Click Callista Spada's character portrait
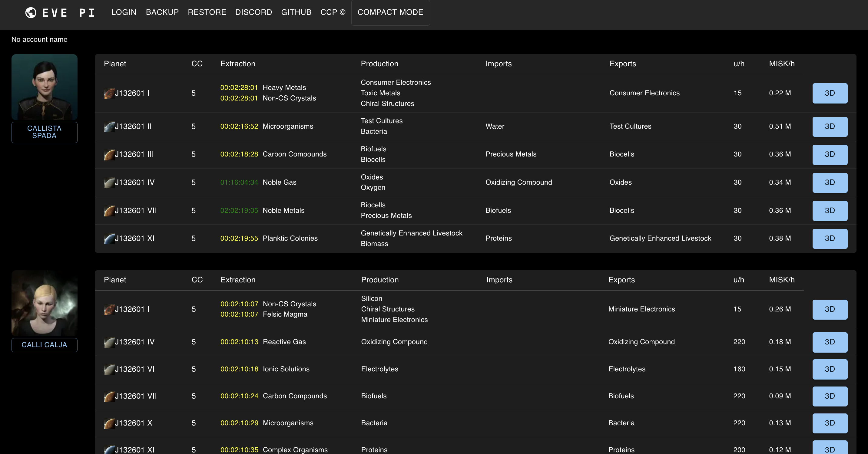This screenshot has width=868, height=454. (44, 87)
